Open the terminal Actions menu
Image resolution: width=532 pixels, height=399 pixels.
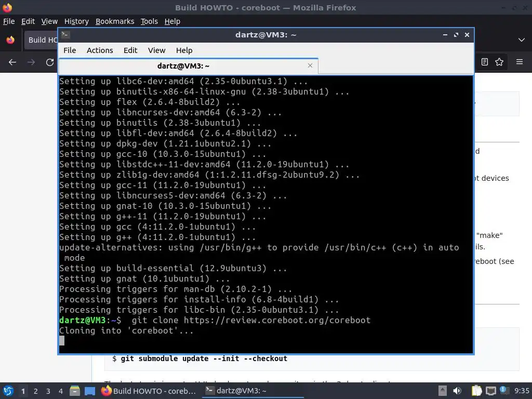pos(100,50)
